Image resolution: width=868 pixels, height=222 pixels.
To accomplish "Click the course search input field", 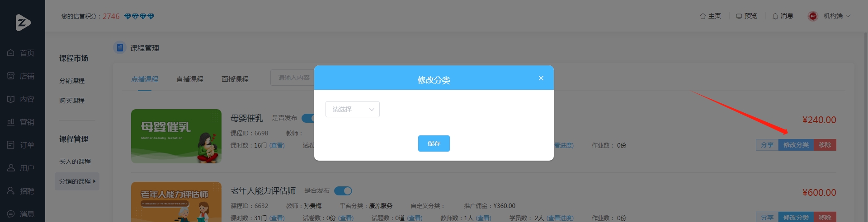I will (x=292, y=78).
